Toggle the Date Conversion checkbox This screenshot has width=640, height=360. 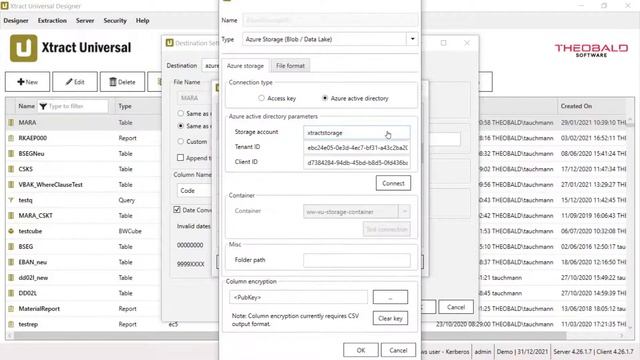[x=177, y=209]
